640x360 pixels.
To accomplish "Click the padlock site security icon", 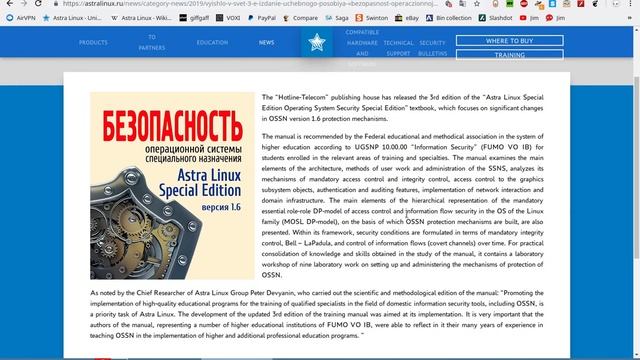I will [56, 3].
